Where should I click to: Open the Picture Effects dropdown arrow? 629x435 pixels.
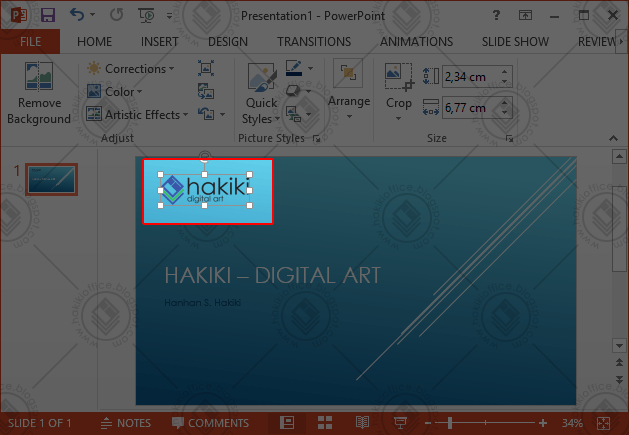[x=308, y=91]
